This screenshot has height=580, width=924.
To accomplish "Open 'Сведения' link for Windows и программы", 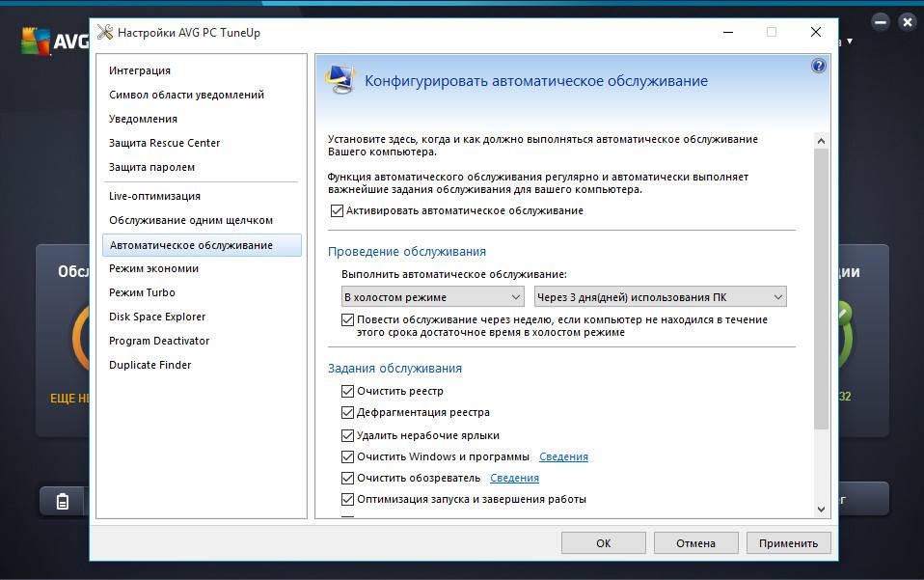I will pos(563,456).
